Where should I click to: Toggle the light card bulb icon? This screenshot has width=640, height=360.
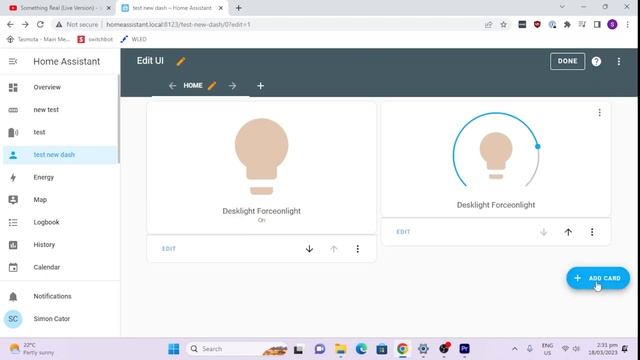coord(496,156)
